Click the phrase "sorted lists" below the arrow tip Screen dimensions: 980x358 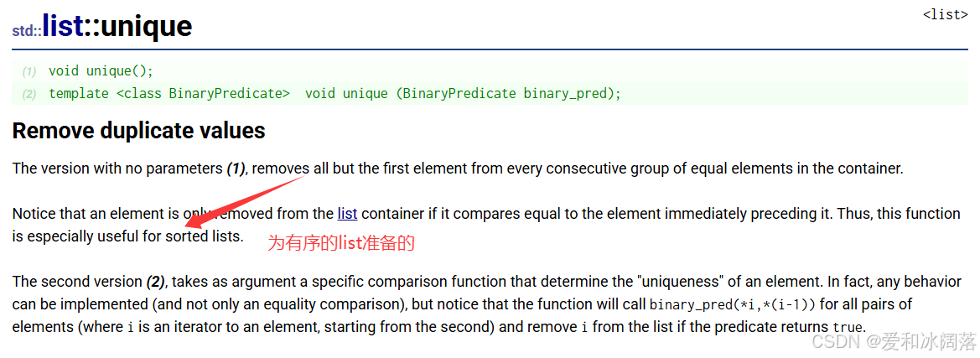point(203,236)
